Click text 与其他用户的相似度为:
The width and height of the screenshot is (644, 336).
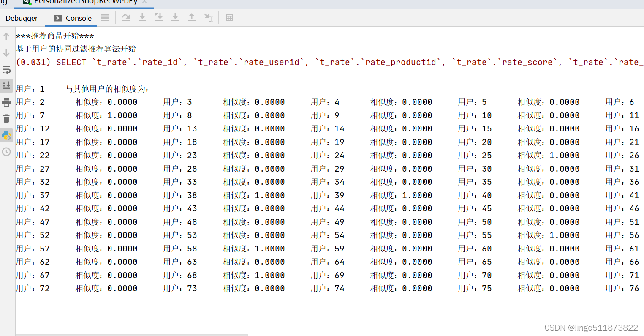[x=107, y=89]
